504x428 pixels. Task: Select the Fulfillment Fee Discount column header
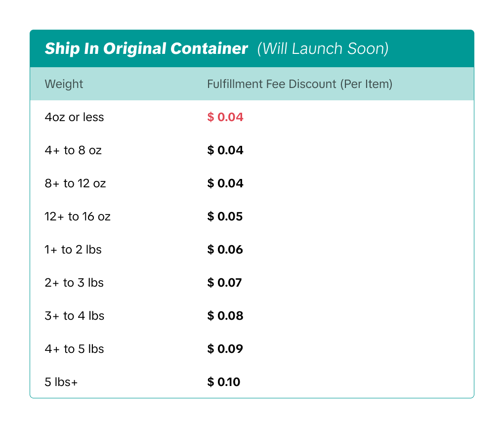pos(299,84)
